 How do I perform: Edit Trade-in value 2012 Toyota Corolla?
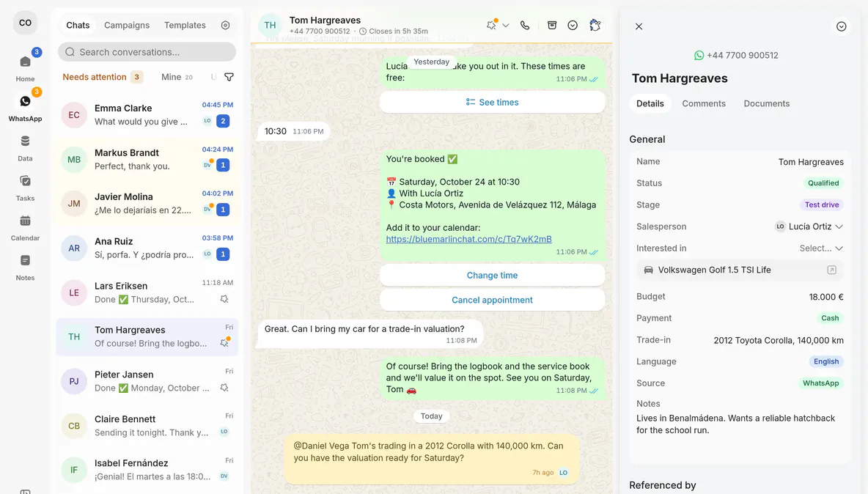point(779,340)
